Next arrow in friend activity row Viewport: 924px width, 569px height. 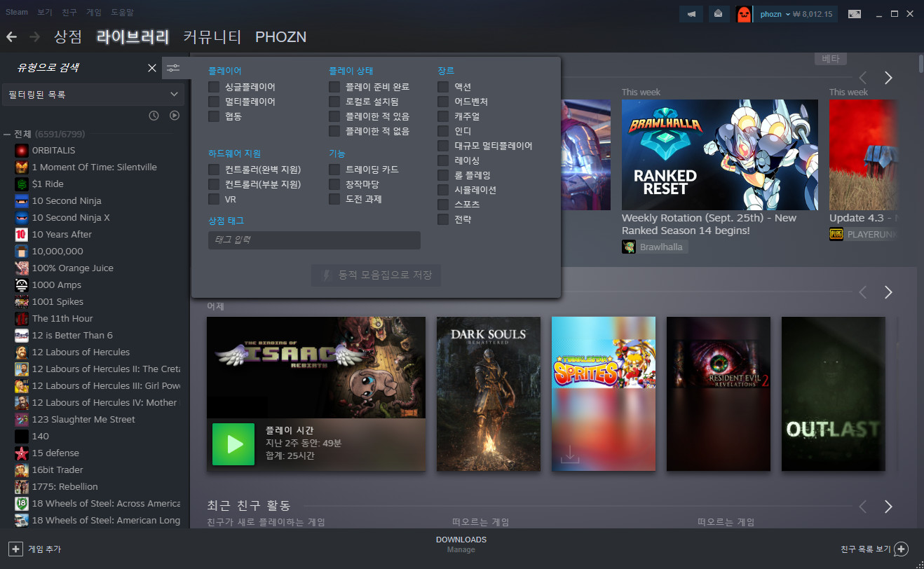(x=888, y=507)
